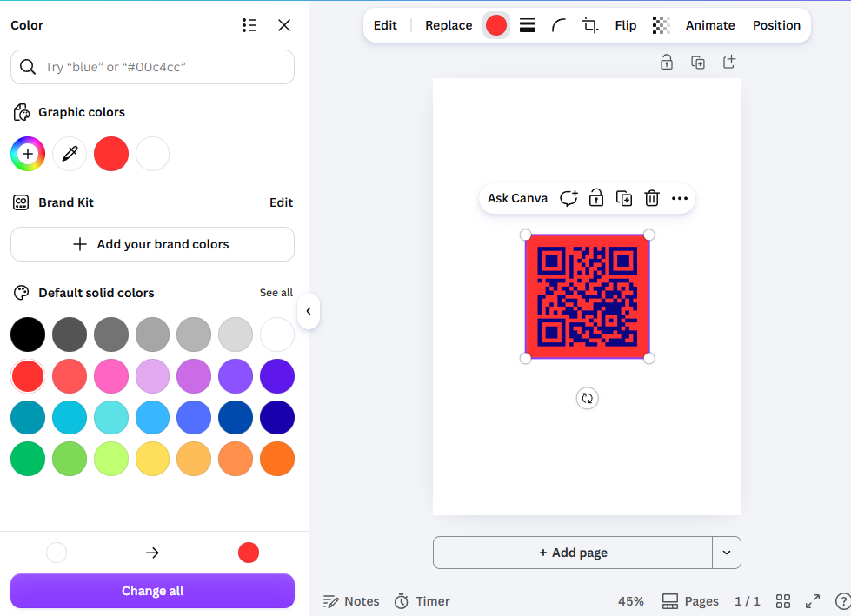Click Ask Canva in floating toolbar
This screenshot has width=851, height=616.
(518, 198)
